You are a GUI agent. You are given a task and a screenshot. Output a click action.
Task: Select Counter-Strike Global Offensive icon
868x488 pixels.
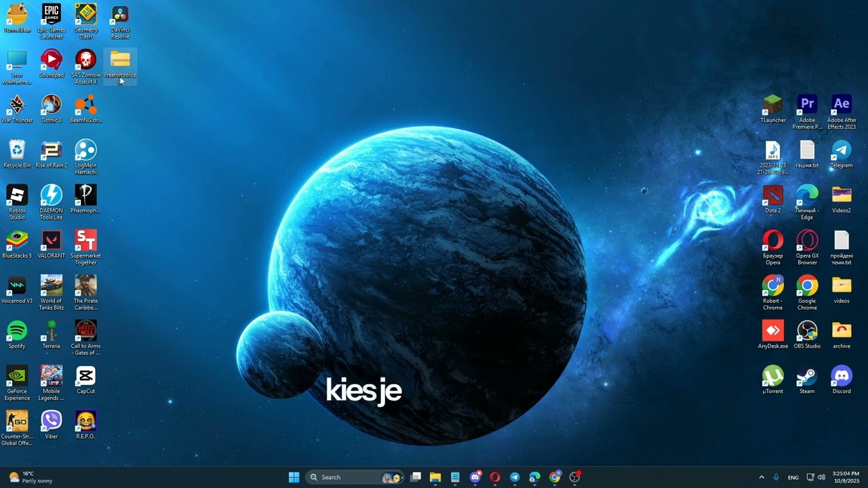[17, 428]
